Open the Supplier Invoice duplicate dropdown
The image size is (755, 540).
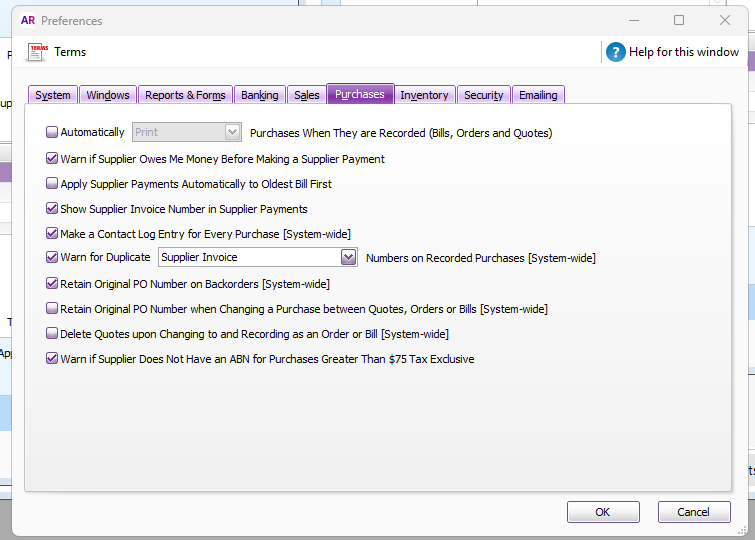point(348,258)
